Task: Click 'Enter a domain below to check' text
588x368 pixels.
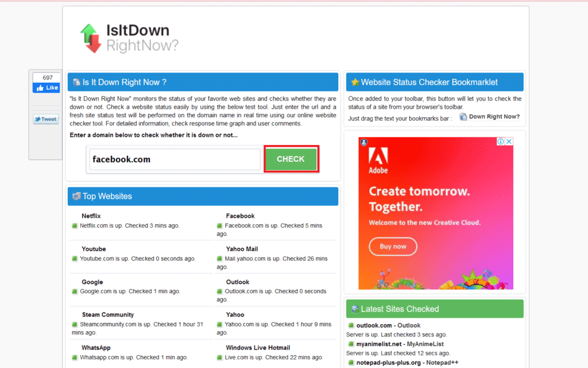Action: tap(154, 135)
